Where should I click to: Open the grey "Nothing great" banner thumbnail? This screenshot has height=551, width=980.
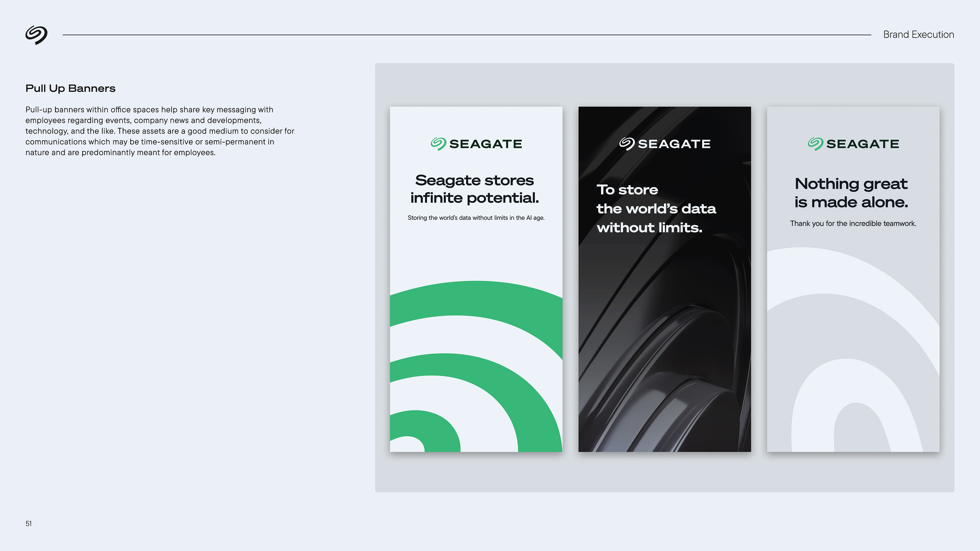(x=853, y=279)
